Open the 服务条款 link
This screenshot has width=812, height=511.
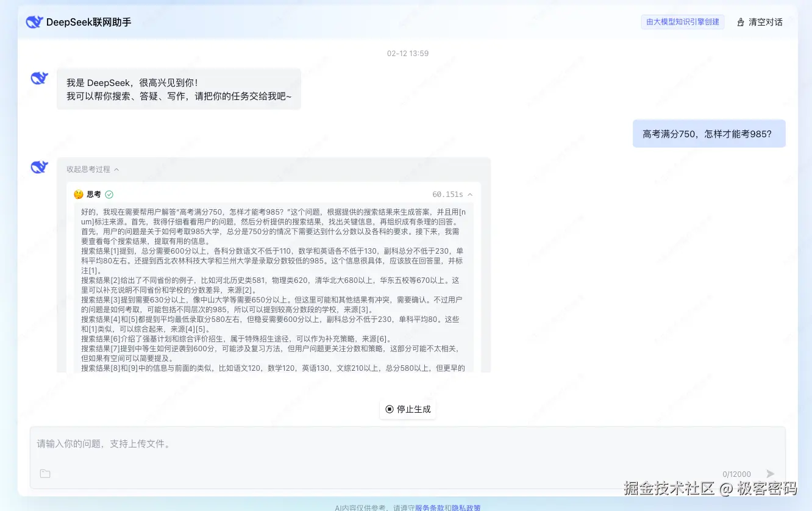tap(429, 507)
